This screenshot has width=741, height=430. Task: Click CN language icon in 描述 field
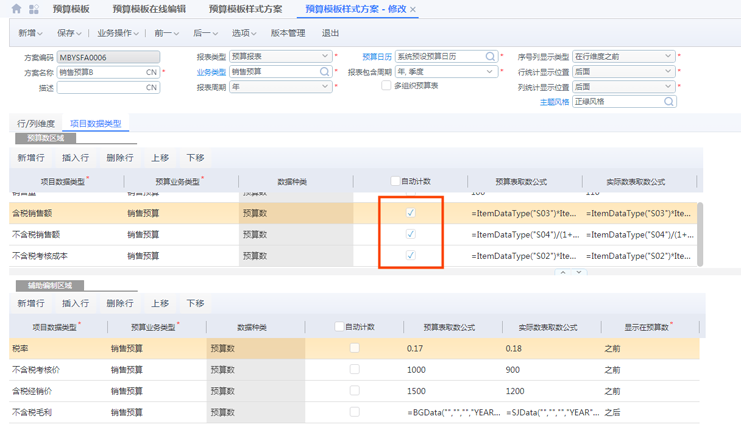[x=152, y=87]
